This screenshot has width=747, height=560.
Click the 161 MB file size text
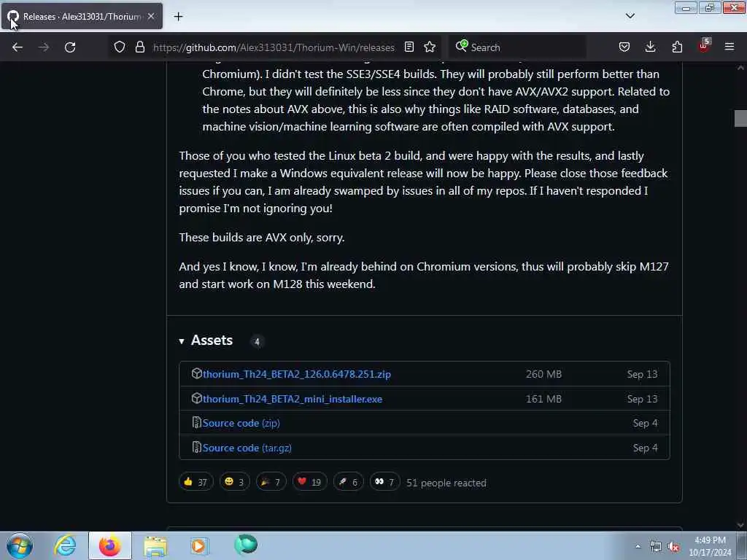(x=543, y=399)
